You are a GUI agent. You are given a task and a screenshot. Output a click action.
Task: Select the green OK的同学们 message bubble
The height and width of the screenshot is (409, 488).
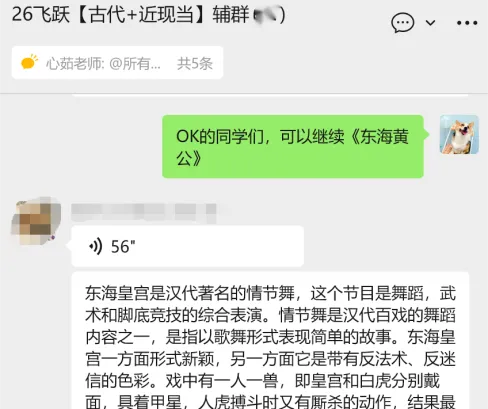click(x=293, y=147)
